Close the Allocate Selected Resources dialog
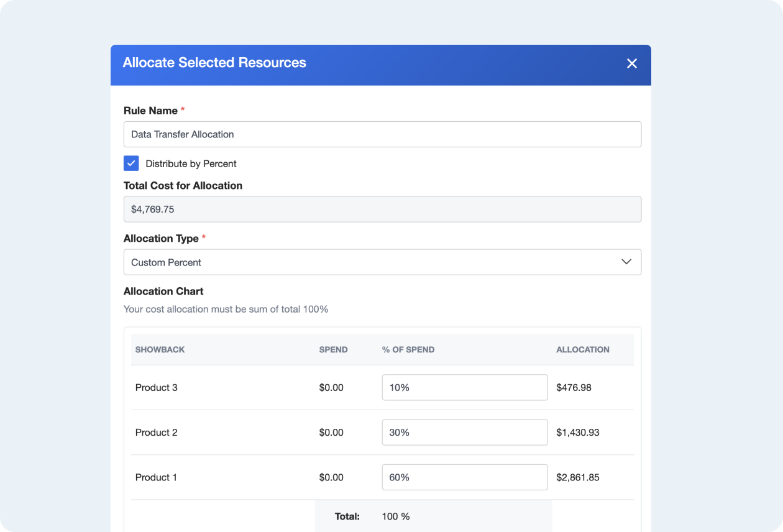The image size is (783, 532). [x=632, y=63]
